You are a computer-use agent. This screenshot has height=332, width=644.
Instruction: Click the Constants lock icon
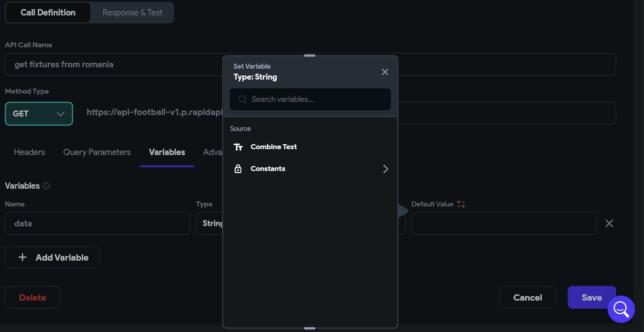click(238, 169)
